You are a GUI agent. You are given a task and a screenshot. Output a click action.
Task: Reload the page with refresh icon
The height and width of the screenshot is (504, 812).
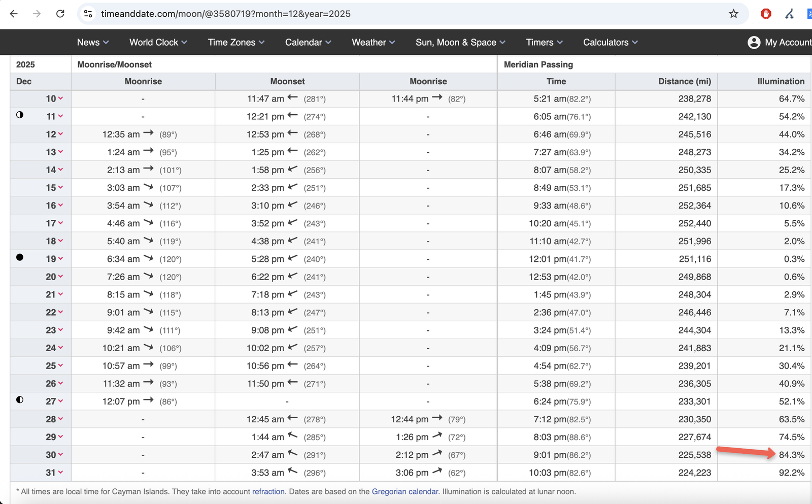click(x=60, y=14)
